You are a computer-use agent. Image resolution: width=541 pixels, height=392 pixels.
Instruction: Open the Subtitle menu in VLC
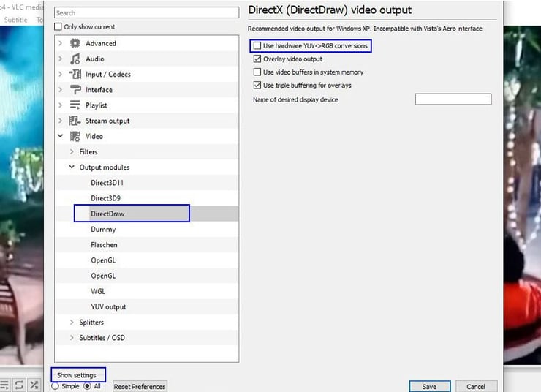(16, 20)
